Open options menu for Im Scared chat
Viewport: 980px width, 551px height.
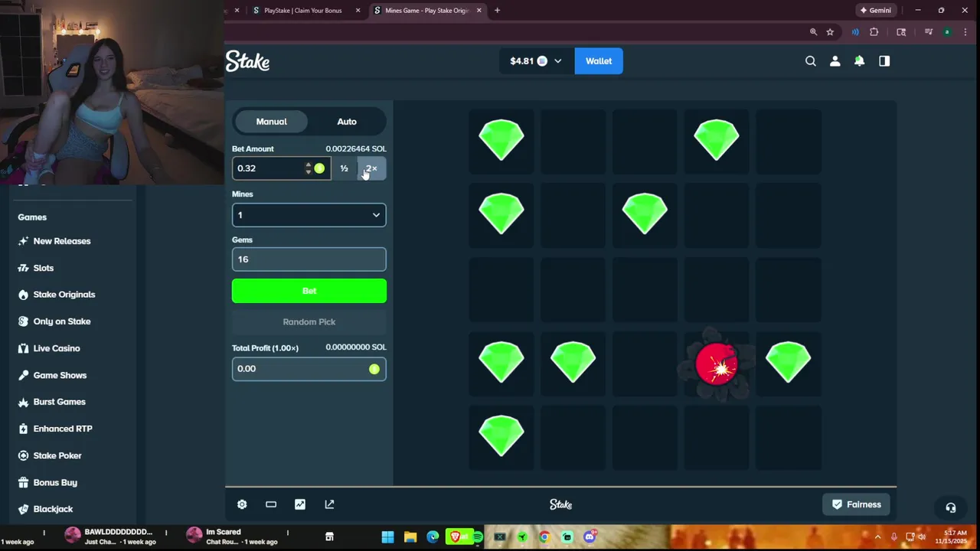point(287,533)
